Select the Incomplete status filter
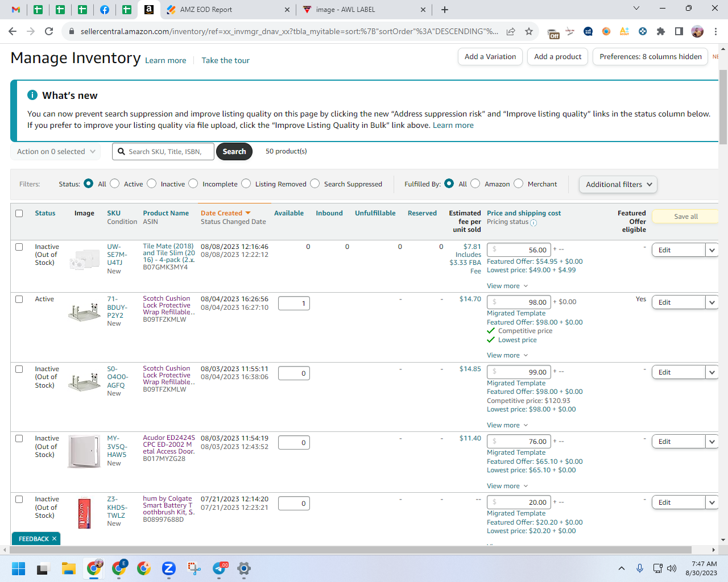This screenshot has width=728, height=582. coord(193,184)
